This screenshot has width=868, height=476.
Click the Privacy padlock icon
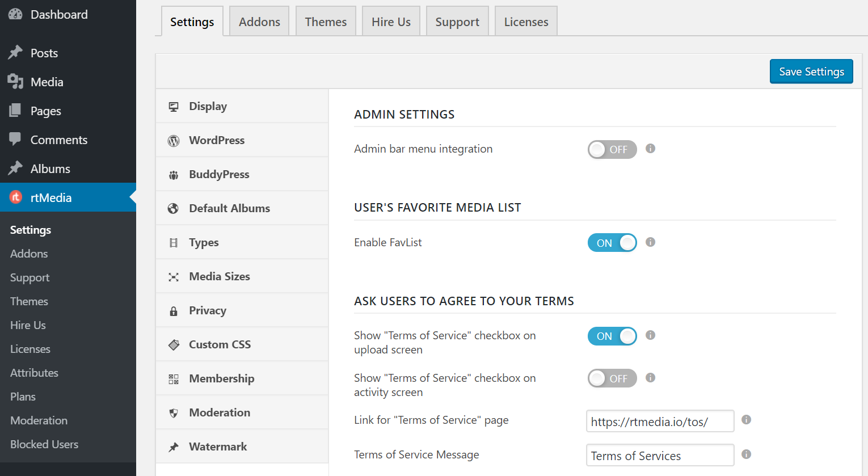173,310
